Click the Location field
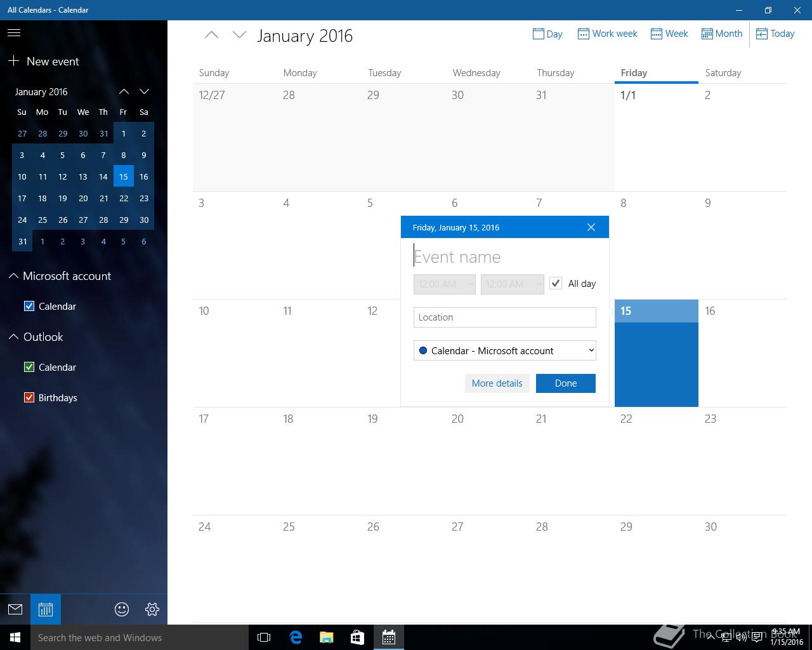Viewport: 812px width, 650px height. (x=505, y=317)
